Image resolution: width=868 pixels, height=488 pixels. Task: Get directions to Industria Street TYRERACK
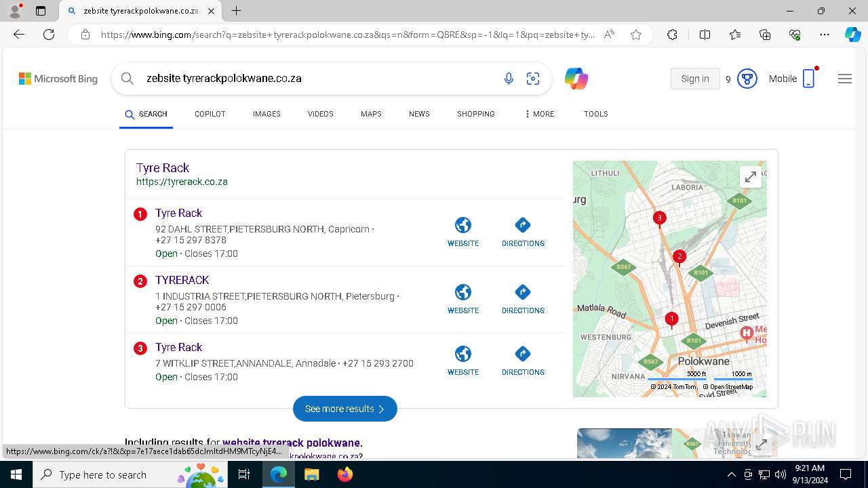click(x=523, y=299)
